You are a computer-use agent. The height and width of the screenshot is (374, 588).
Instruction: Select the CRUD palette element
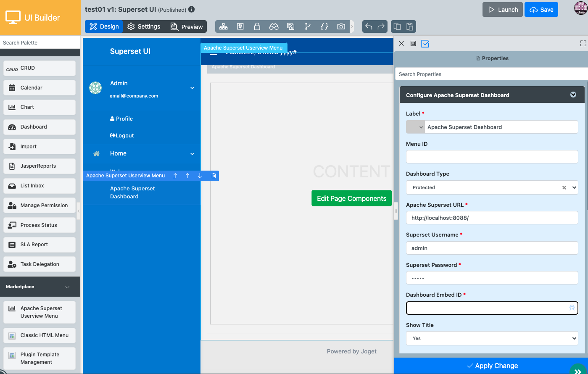40,68
